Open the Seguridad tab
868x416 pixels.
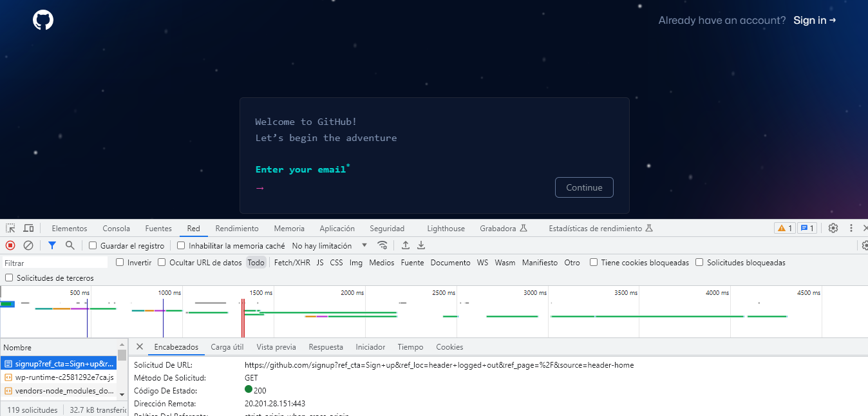point(387,228)
